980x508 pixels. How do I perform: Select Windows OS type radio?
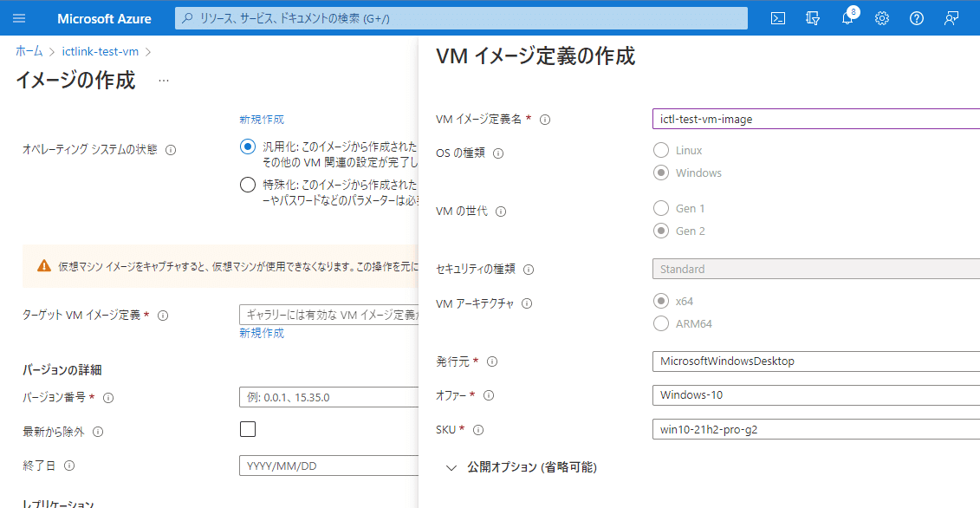(x=660, y=173)
